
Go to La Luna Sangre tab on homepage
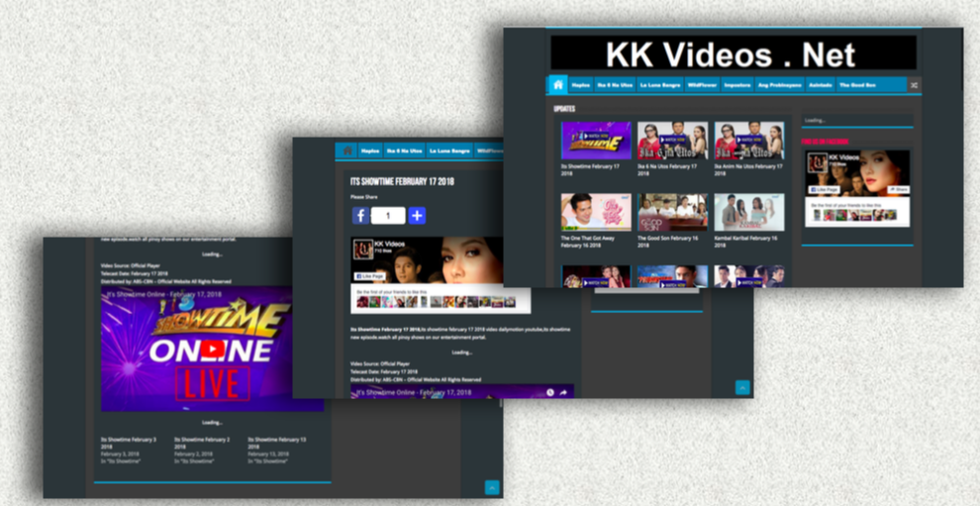660,85
